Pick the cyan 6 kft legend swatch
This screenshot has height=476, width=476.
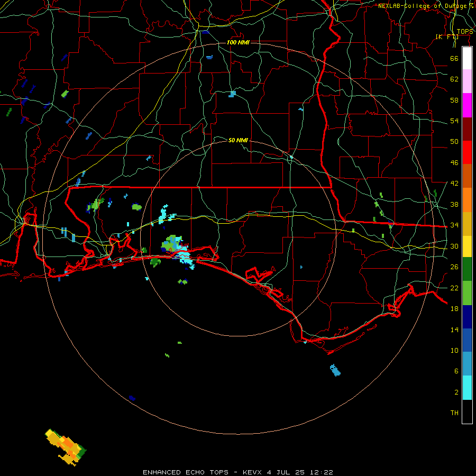click(x=467, y=388)
